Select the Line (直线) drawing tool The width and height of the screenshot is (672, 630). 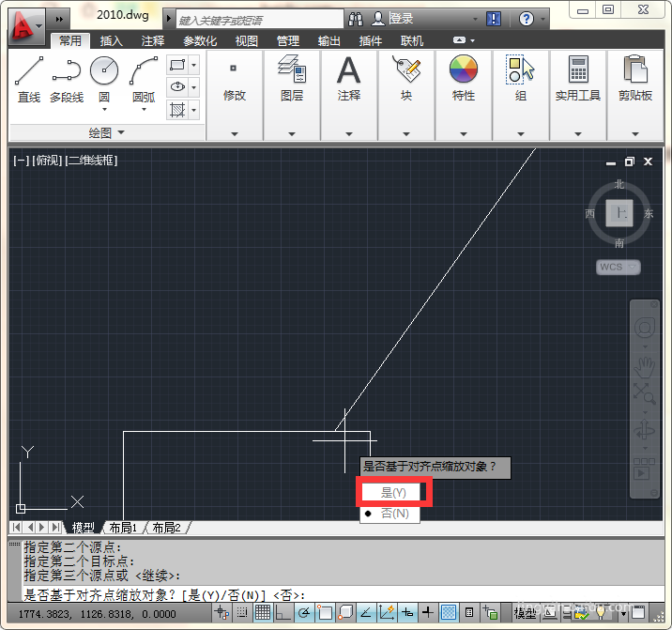[x=29, y=80]
